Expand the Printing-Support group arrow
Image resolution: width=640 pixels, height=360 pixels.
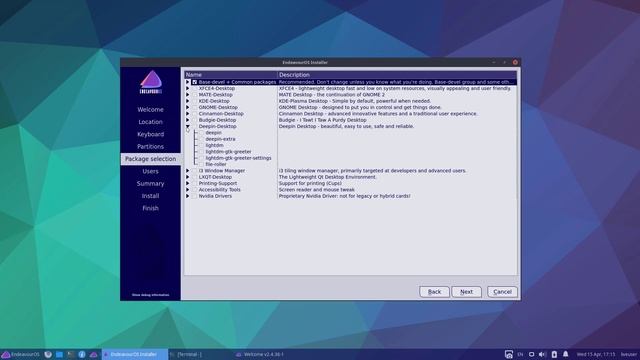click(x=188, y=183)
